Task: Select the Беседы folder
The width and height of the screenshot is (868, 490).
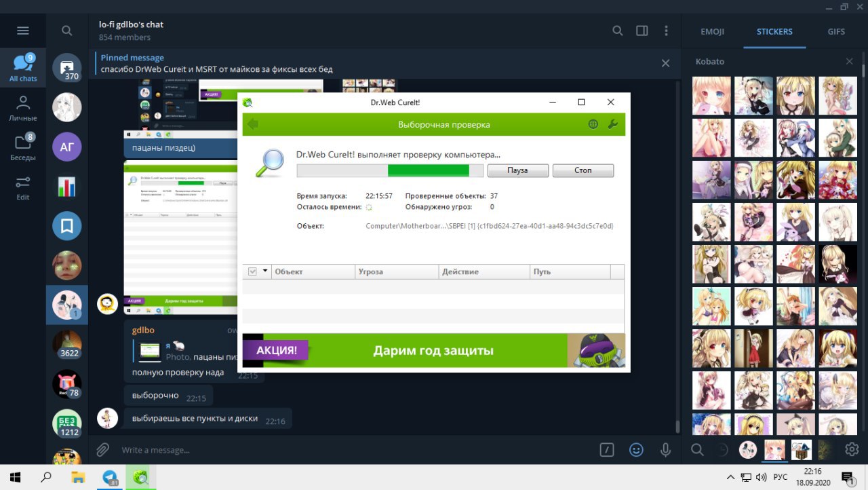Action: 23,147
